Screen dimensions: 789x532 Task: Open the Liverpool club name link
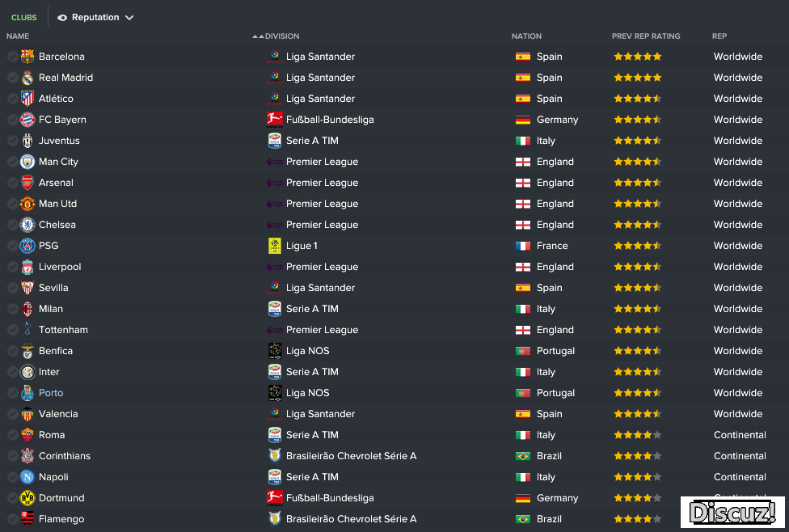coord(60,267)
